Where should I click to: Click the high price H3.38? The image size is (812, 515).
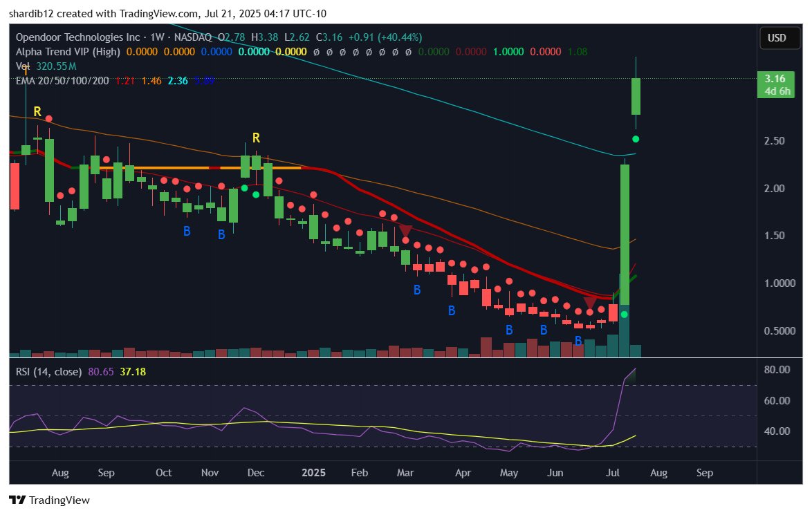tap(265, 37)
